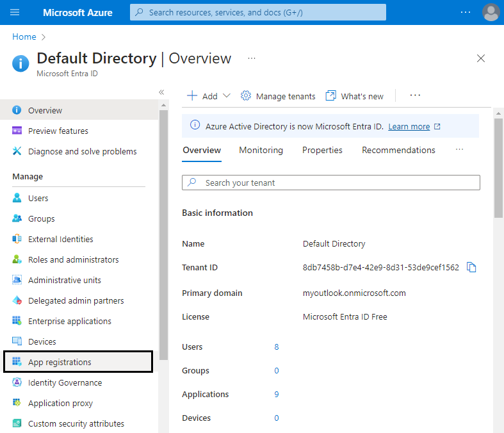Open the Applications count link 9

[277, 394]
